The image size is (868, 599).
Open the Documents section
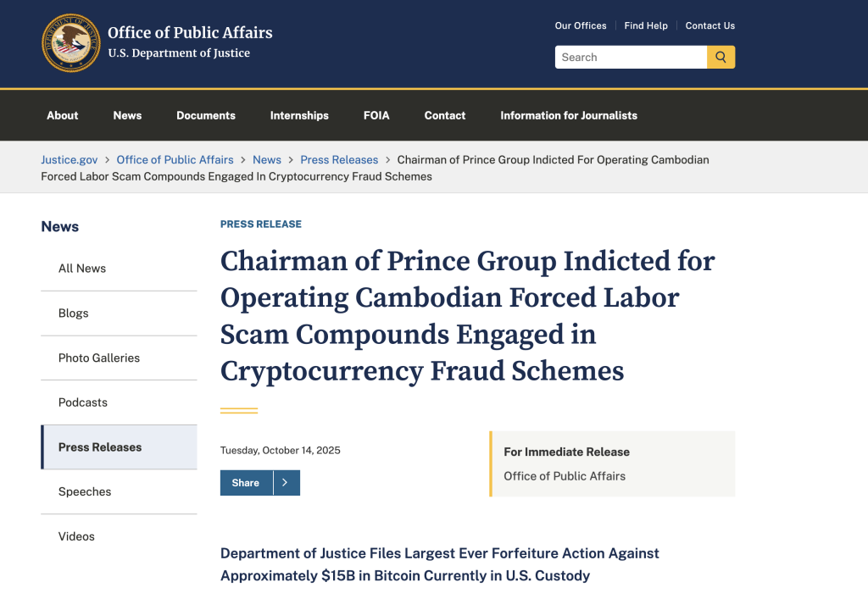coord(205,115)
